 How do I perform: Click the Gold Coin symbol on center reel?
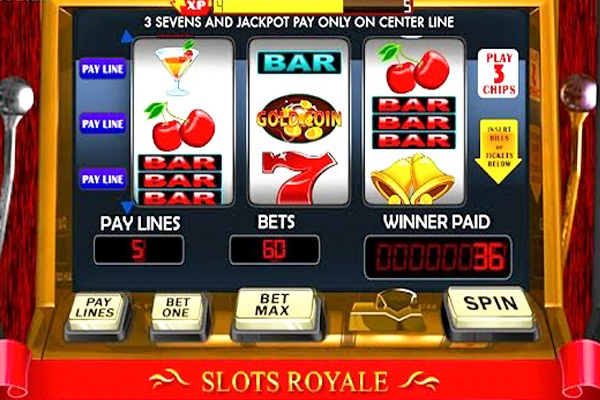(299, 119)
